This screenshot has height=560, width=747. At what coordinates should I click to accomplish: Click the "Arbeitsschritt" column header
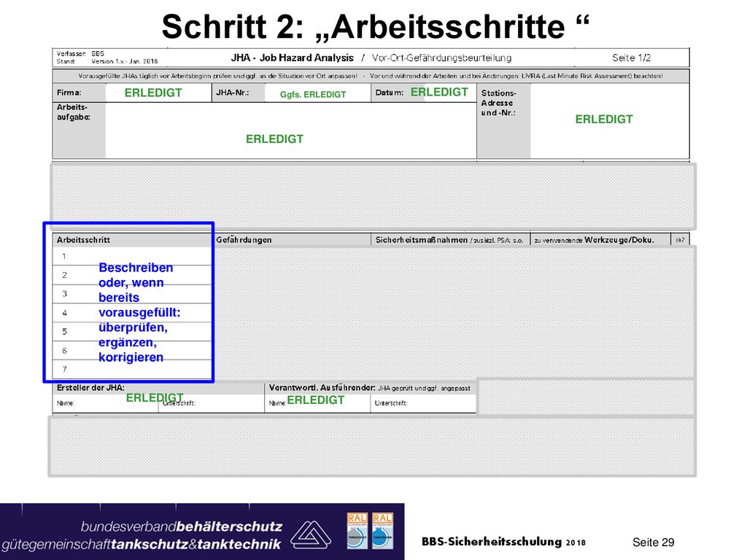click(x=83, y=239)
